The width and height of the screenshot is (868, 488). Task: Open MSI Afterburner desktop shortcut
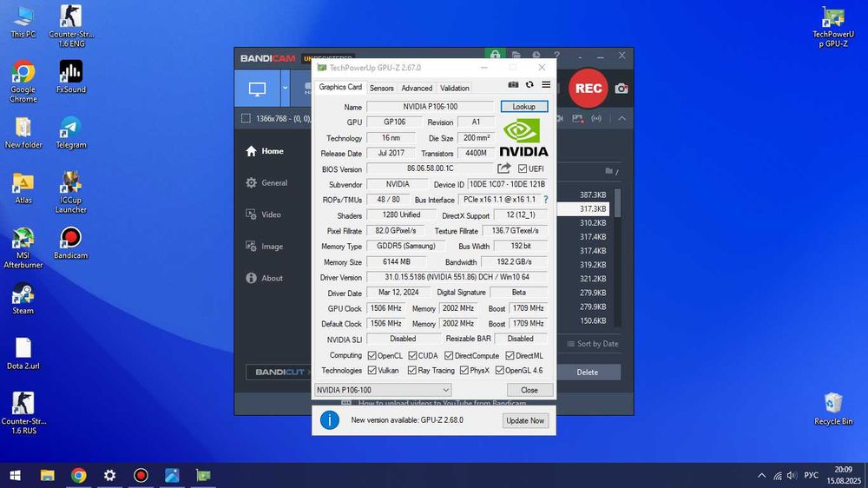pyautogui.click(x=23, y=247)
